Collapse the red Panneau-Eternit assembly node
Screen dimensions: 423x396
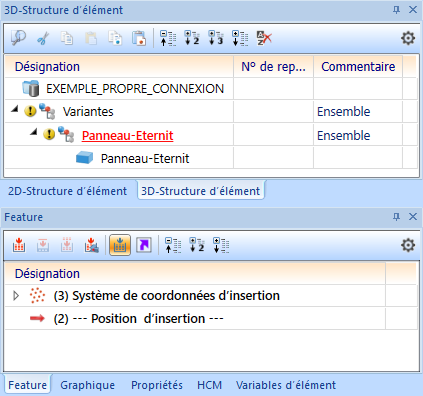tap(33, 133)
